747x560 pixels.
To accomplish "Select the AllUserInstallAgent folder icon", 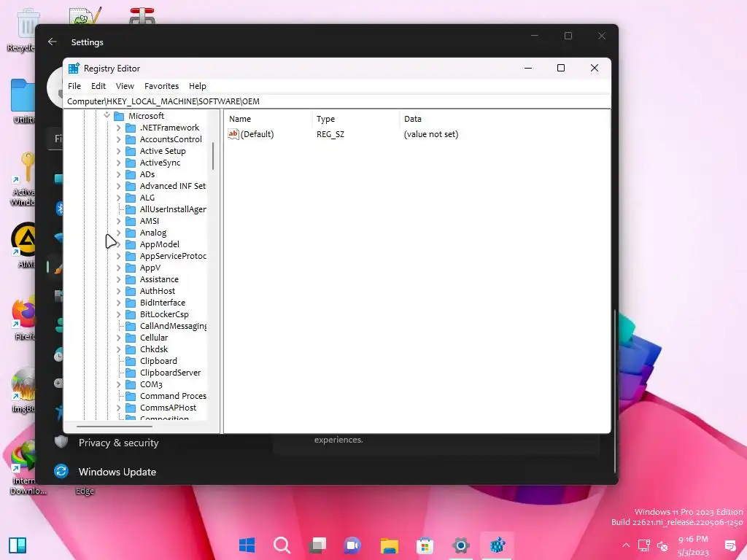I will coord(131,209).
